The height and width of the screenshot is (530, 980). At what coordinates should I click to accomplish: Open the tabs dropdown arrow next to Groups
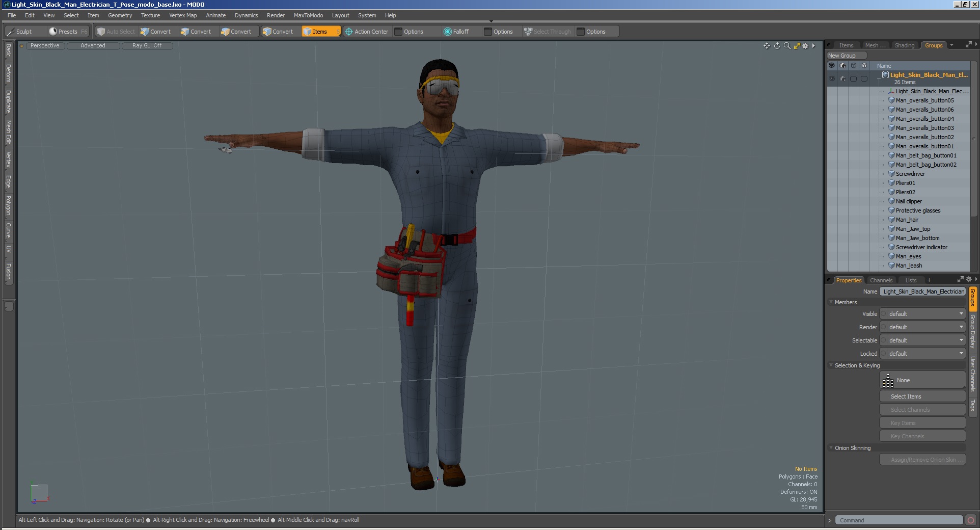[x=951, y=45]
